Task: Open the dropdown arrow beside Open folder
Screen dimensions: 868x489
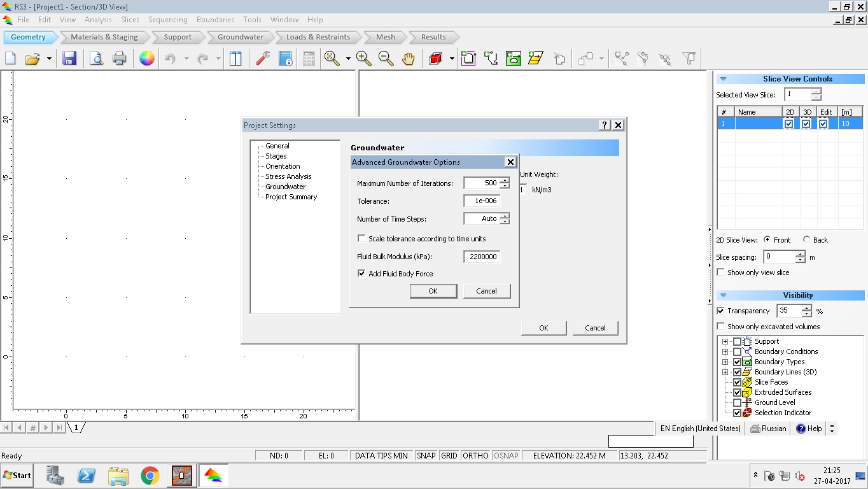Action: click(49, 59)
